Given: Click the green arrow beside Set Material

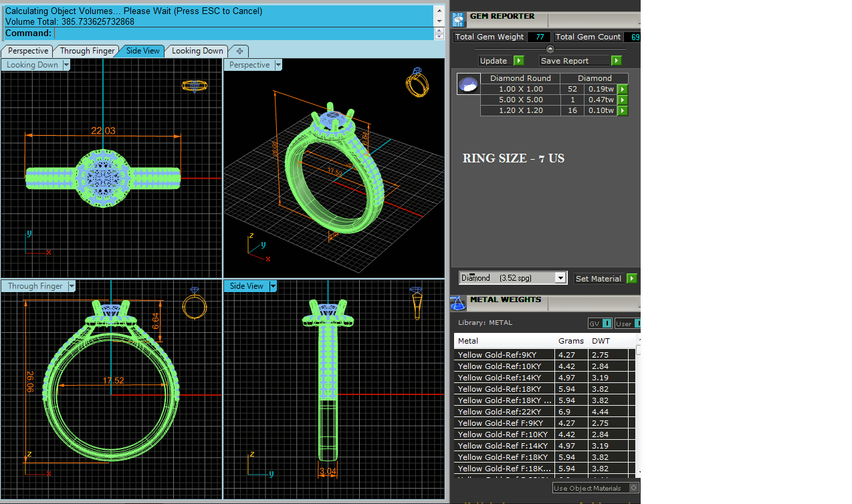Looking at the screenshot, I should tap(632, 279).
